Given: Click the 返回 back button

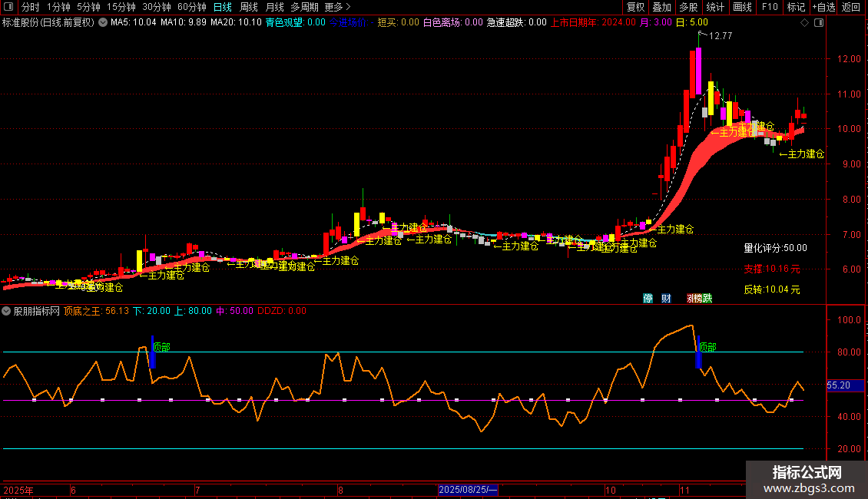Looking at the screenshot, I should click(x=851, y=7).
